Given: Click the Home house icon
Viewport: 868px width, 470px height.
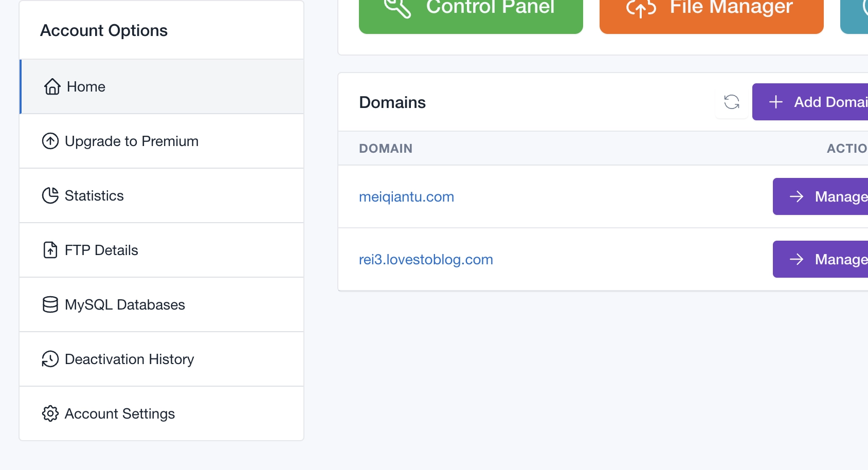Looking at the screenshot, I should 52,87.
